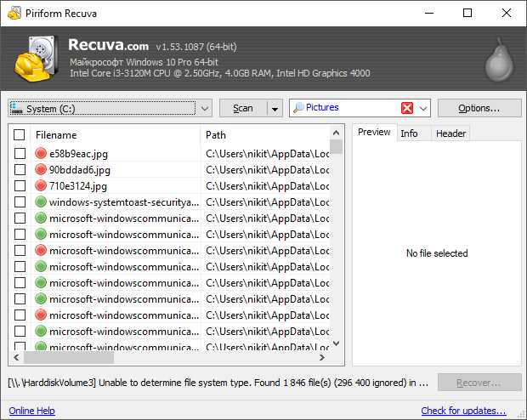Click the vertical scrollbar thumb
This screenshot has height=420, width=527.
pyautogui.click(x=336, y=146)
